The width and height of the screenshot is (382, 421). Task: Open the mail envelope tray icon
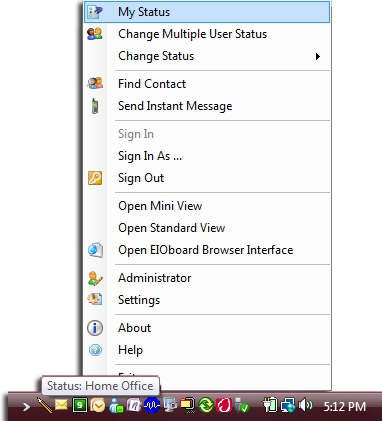(61, 405)
